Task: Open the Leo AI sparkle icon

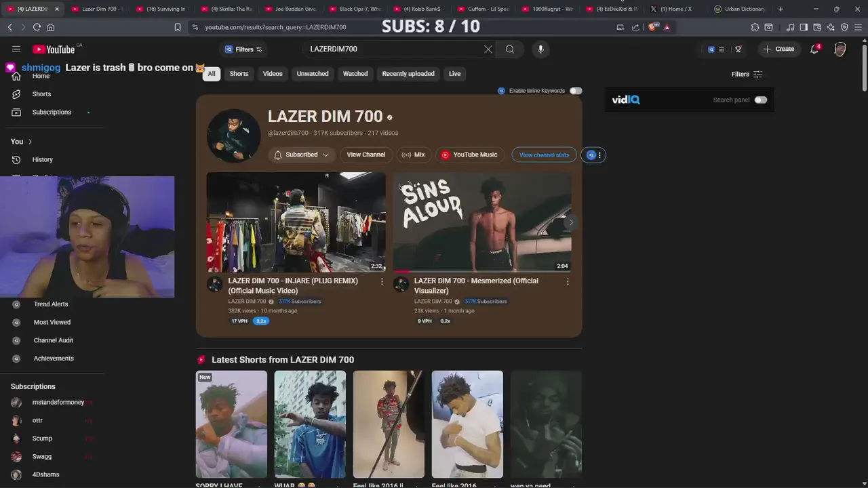Action: (831, 27)
